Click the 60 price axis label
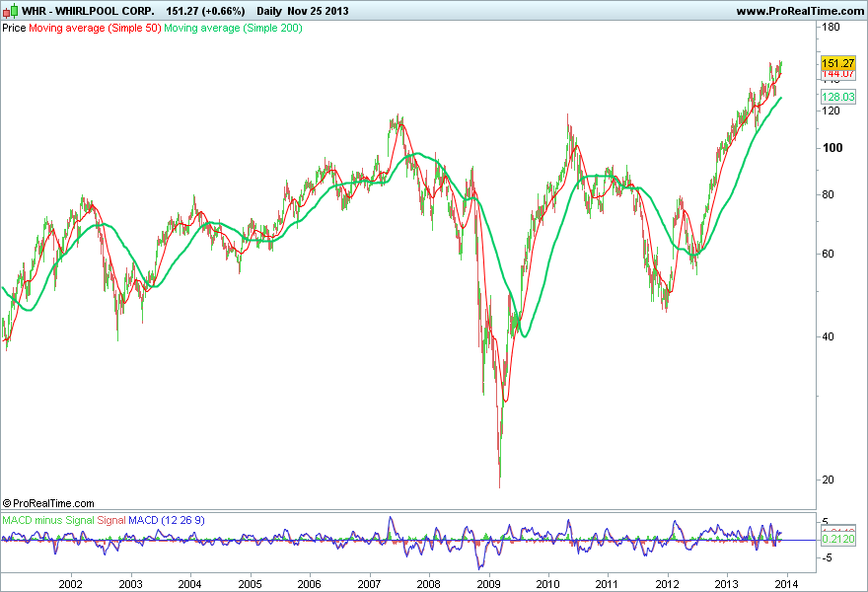Screen dimensions: 868x592 829,254
